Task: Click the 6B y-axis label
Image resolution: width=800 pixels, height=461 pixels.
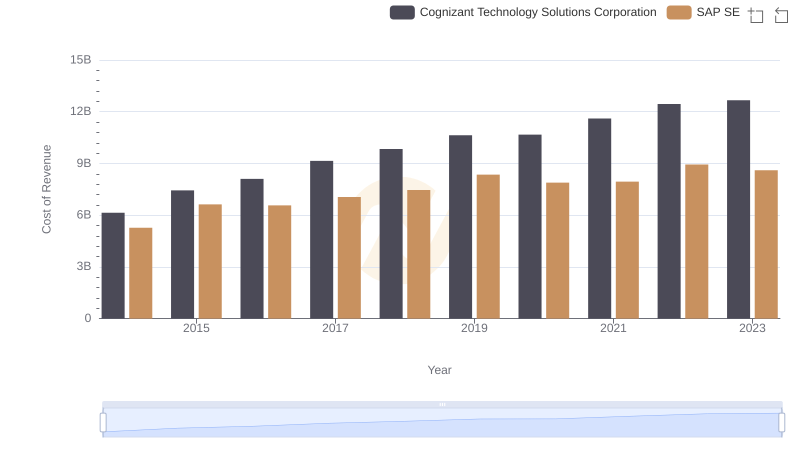Action: coord(84,215)
